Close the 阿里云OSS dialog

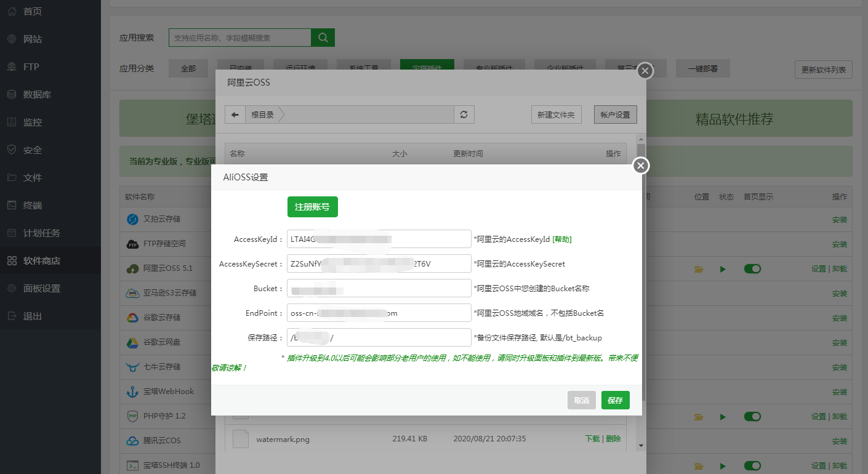click(645, 71)
